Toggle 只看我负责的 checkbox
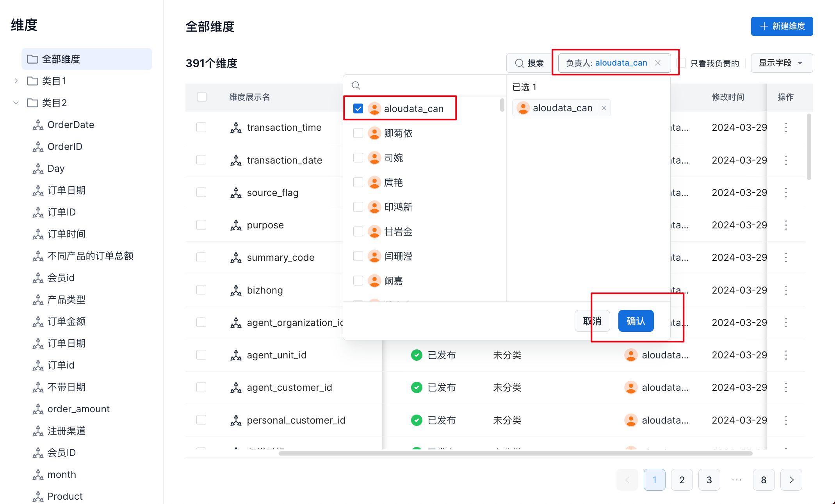 (682, 63)
